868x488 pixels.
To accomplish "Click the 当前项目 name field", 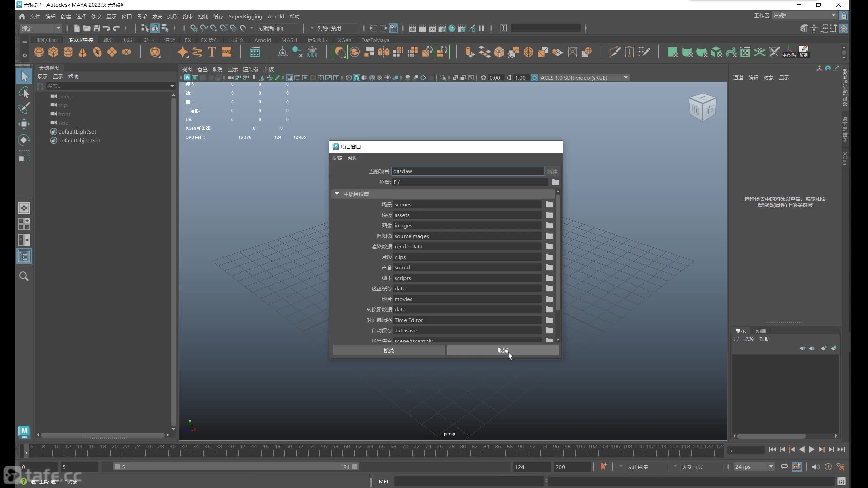I will tap(468, 171).
